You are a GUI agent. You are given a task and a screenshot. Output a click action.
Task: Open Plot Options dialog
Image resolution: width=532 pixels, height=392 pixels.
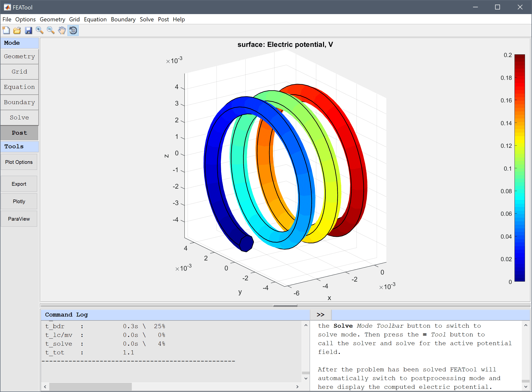pos(19,162)
